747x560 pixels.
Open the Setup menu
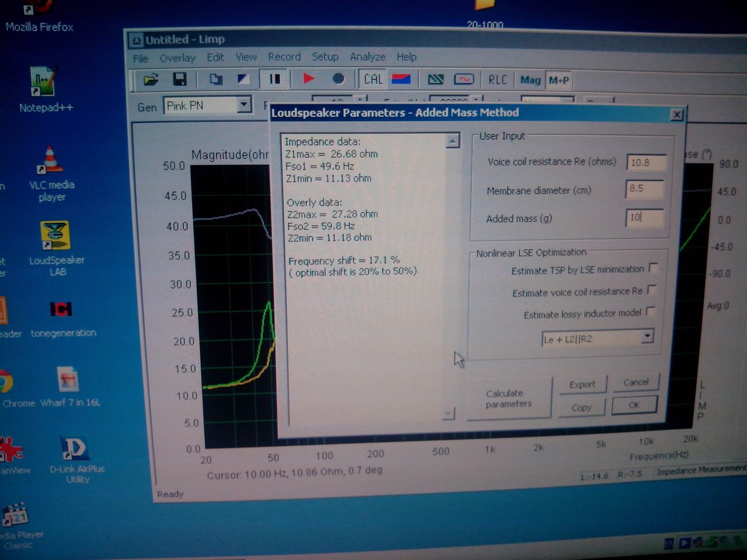[325, 57]
